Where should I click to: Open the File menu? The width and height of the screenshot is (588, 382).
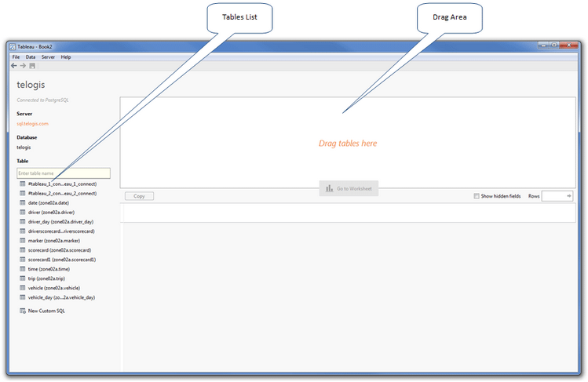coord(16,57)
